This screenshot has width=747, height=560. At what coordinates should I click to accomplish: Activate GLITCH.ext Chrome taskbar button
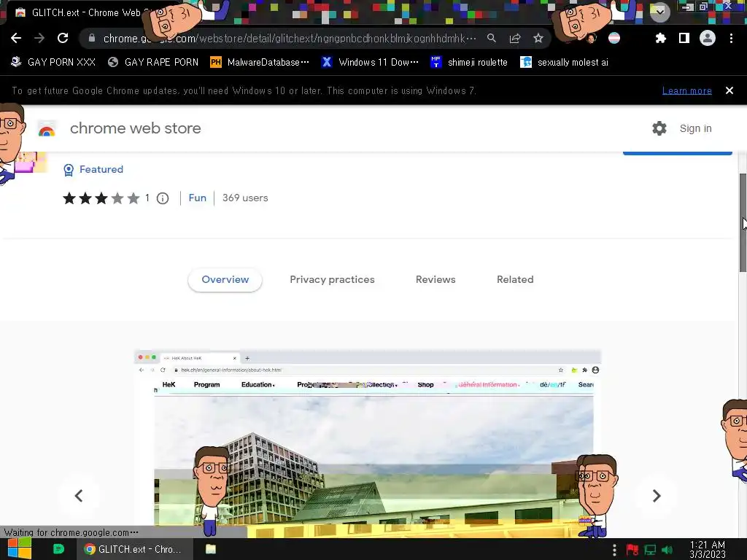(x=135, y=549)
